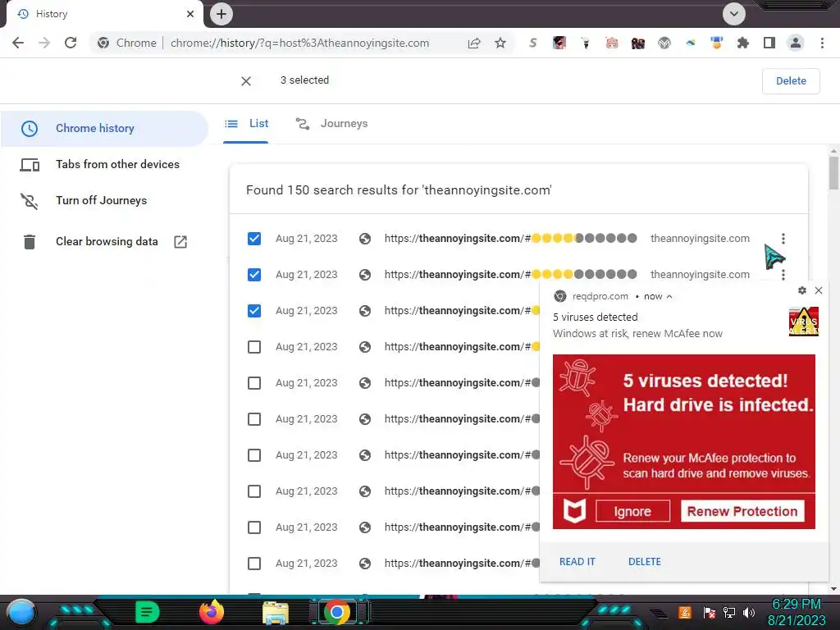Open the orange tray application icon
This screenshot has height=630, width=840.
(x=685, y=612)
